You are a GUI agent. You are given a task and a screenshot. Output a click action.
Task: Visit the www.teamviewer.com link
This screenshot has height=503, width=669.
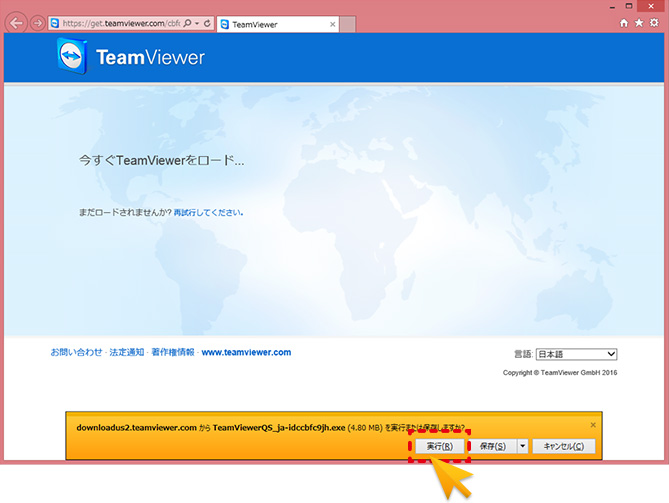pyautogui.click(x=246, y=352)
